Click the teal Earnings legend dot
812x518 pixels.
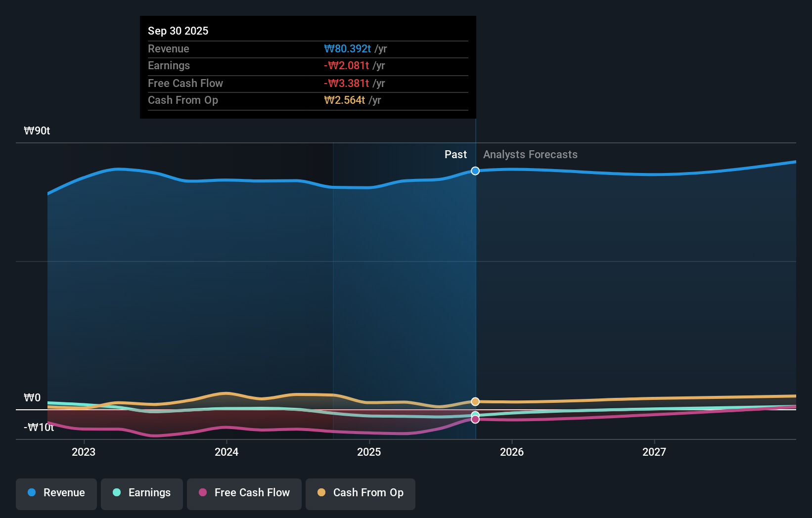(x=116, y=493)
